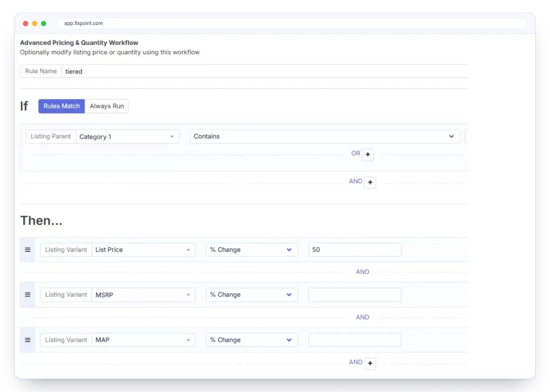Click the AND text between MSRP and MAP

point(363,317)
